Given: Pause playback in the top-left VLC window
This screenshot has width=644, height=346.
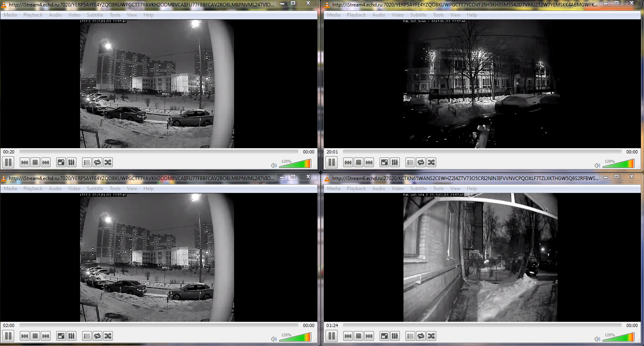Looking at the screenshot, I should click(x=8, y=162).
